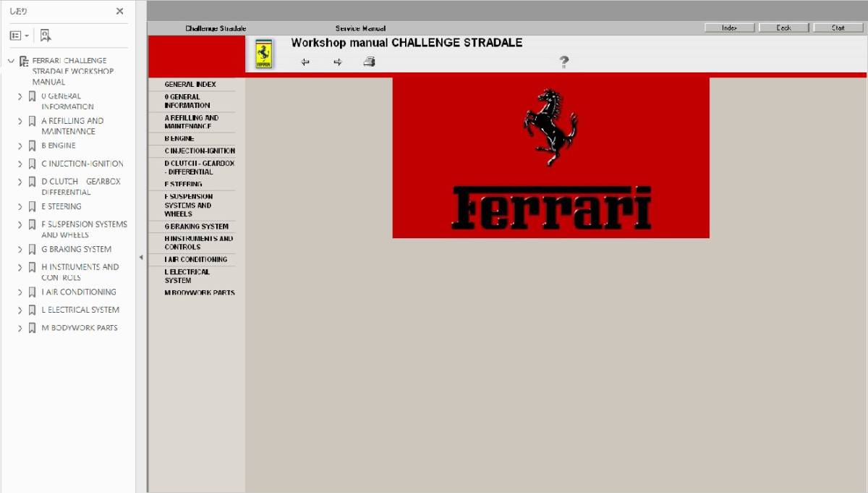Expand the 0 General Information bookmark
Screen dimensions: 868x493
coord(20,96)
